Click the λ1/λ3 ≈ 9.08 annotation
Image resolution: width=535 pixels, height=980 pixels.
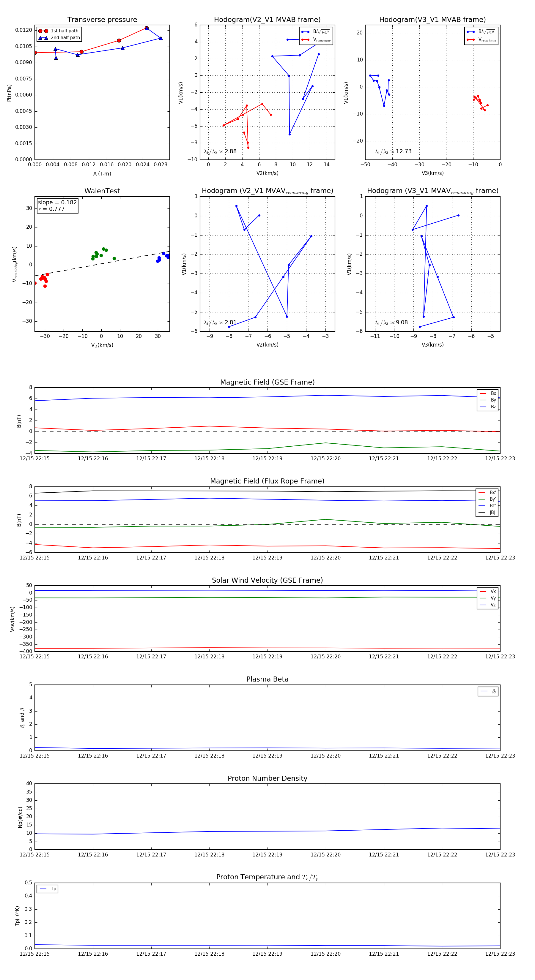[391, 323]
